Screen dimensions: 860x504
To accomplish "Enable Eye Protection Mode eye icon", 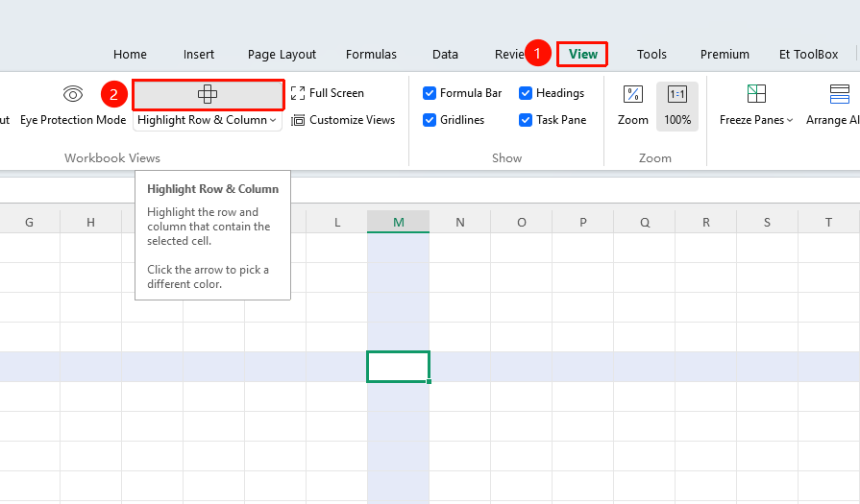I will tap(73, 94).
